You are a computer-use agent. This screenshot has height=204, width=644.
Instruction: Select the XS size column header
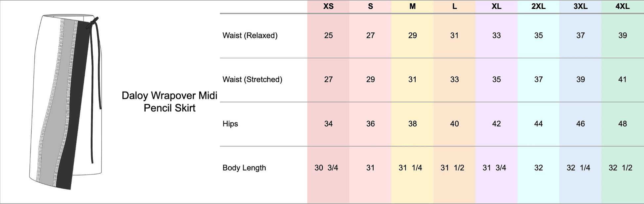point(328,6)
